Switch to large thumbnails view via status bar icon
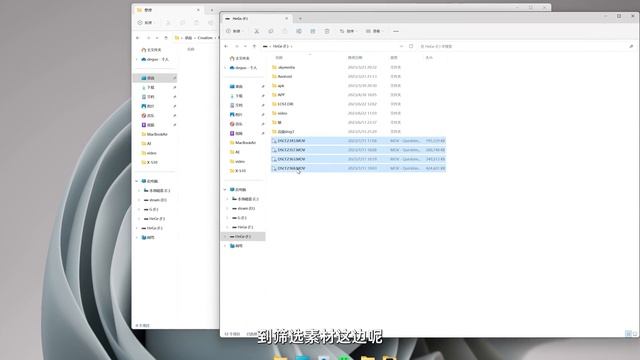Image resolution: width=640 pixels, height=360 pixels. point(635,333)
